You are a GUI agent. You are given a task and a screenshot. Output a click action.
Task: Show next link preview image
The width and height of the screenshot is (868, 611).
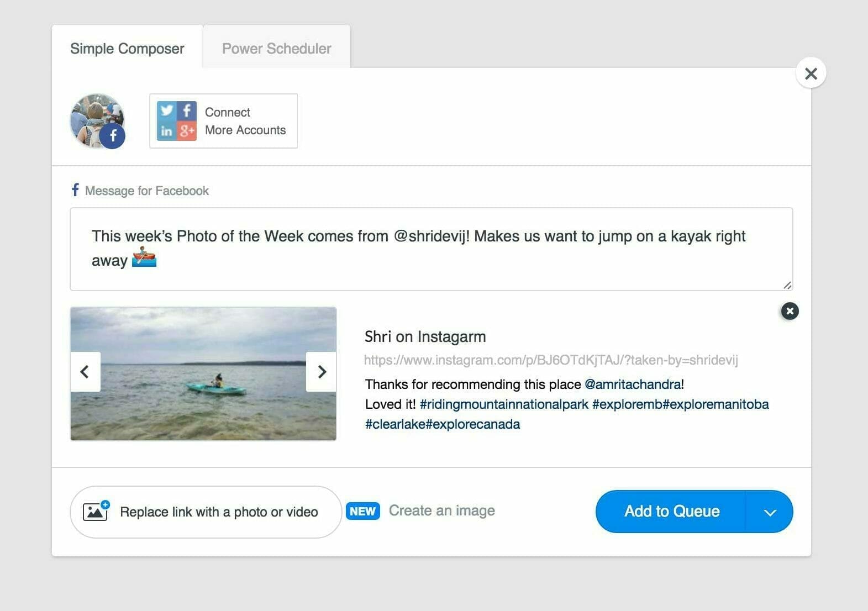click(322, 372)
